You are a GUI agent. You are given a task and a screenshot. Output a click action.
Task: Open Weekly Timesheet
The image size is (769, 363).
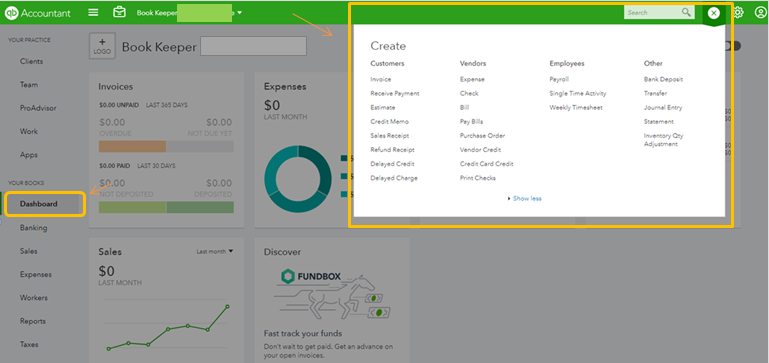576,107
